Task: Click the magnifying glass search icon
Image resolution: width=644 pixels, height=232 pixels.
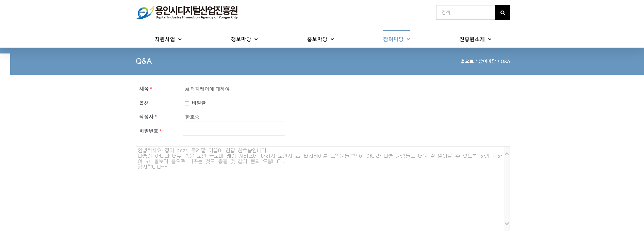Action: (502, 13)
